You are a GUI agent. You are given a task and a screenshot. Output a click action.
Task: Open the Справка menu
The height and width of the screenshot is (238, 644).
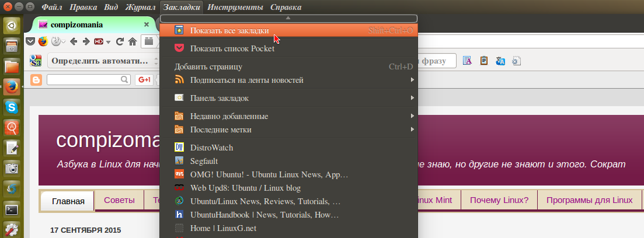(286, 7)
